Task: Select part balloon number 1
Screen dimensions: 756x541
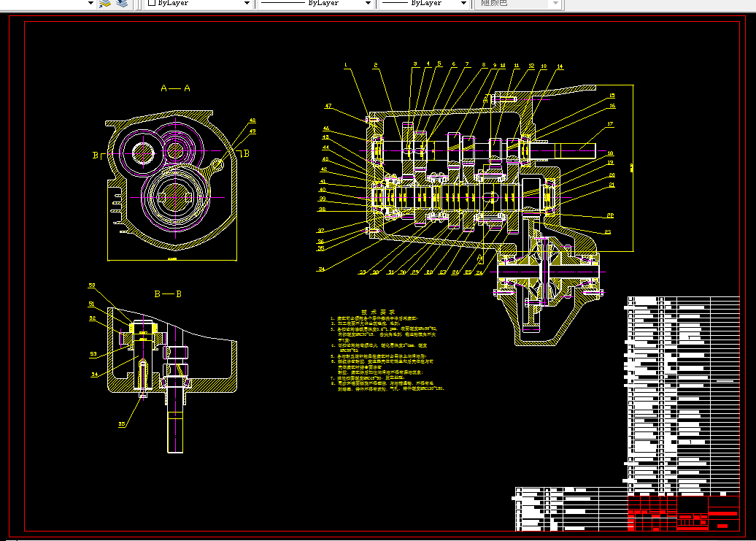Action: click(x=346, y=64)
